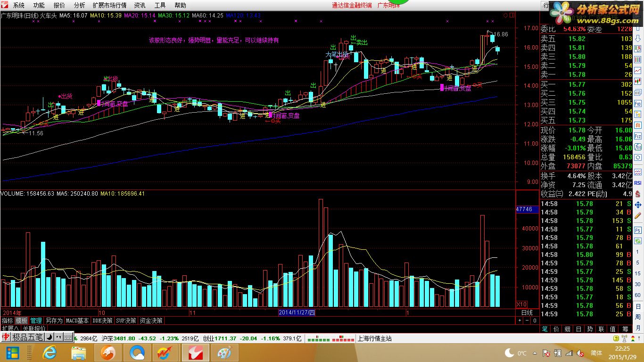The image size is (644, 362).
Task: Open the red line trend chart icon
Action: pyautogui.click(x=638, y=70)
